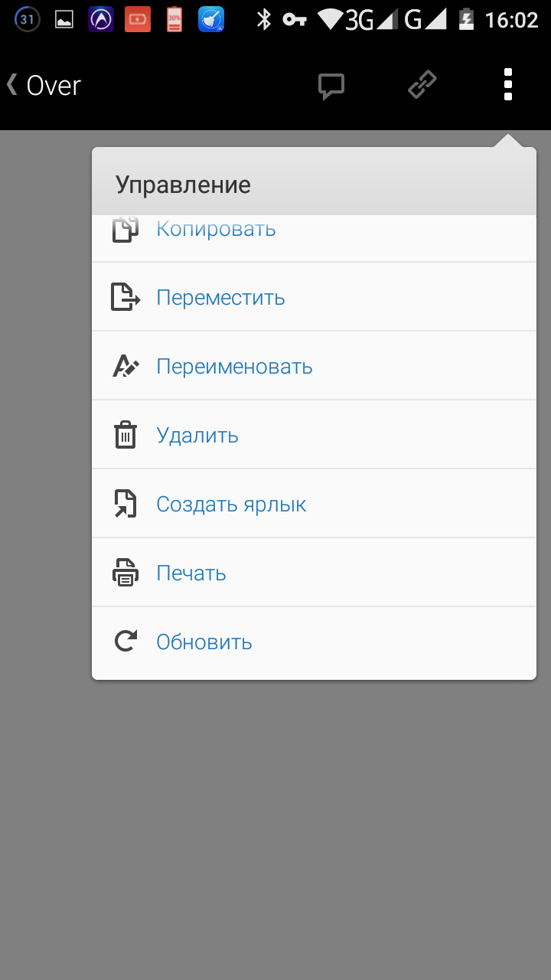Select Обновить to refresh
Screen dimensions: 551x980
point(204,642)
